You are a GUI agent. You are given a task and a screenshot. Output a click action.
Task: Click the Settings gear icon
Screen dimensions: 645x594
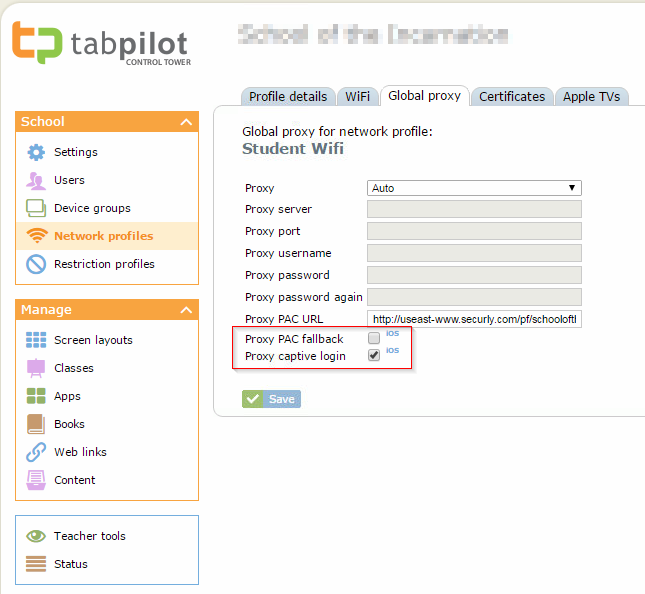[36, 152]
